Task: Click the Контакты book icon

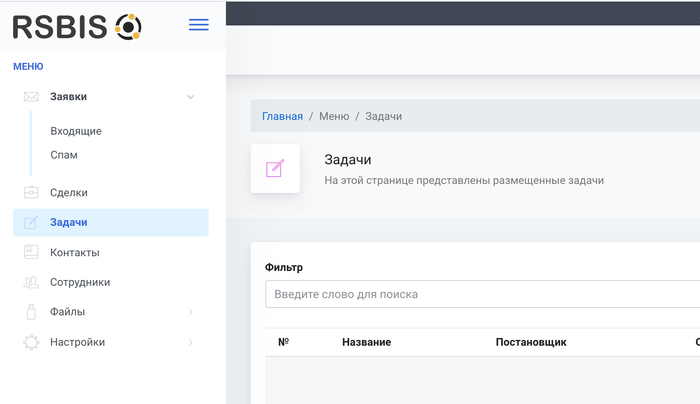Action: point(31,252)
